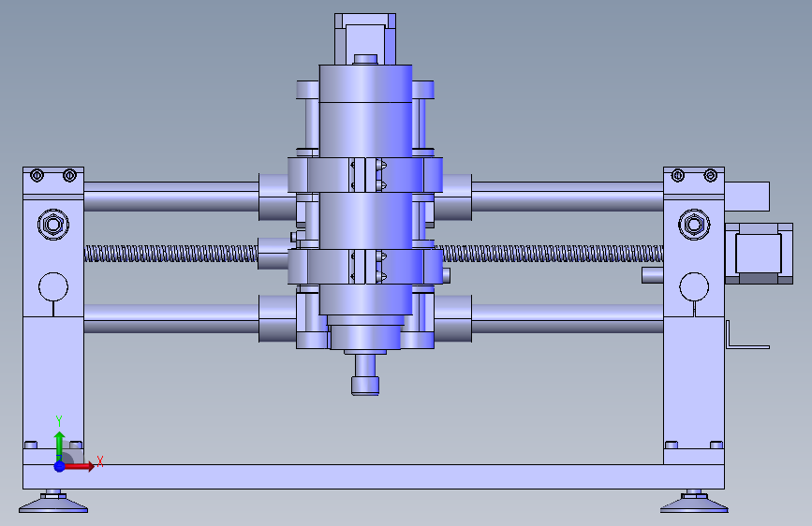Screen dimensions: 812x526
Task: Select the hex nut on the left side plate
Action: coord(53,225)
